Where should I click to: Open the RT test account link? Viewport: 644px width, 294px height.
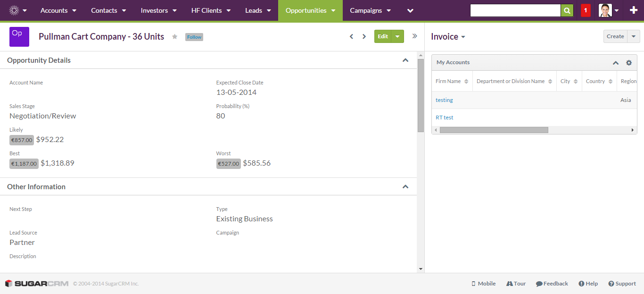point(445,118)
